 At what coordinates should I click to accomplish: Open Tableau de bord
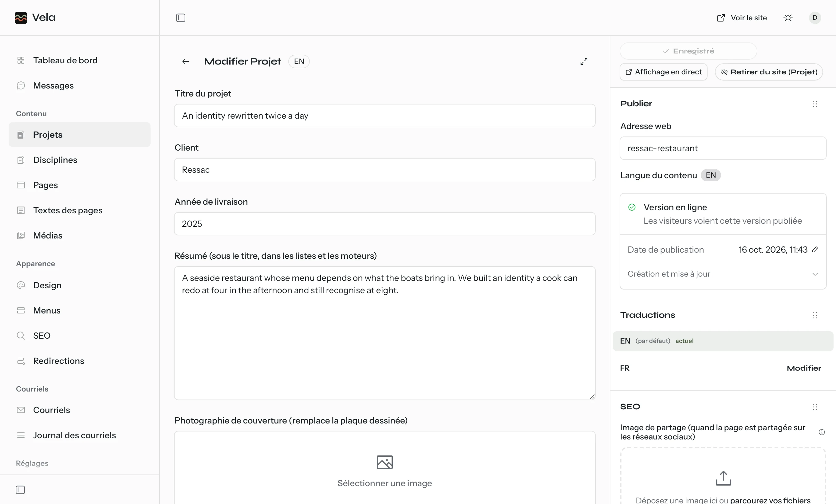pyautogui.click(x=79, y=60)
